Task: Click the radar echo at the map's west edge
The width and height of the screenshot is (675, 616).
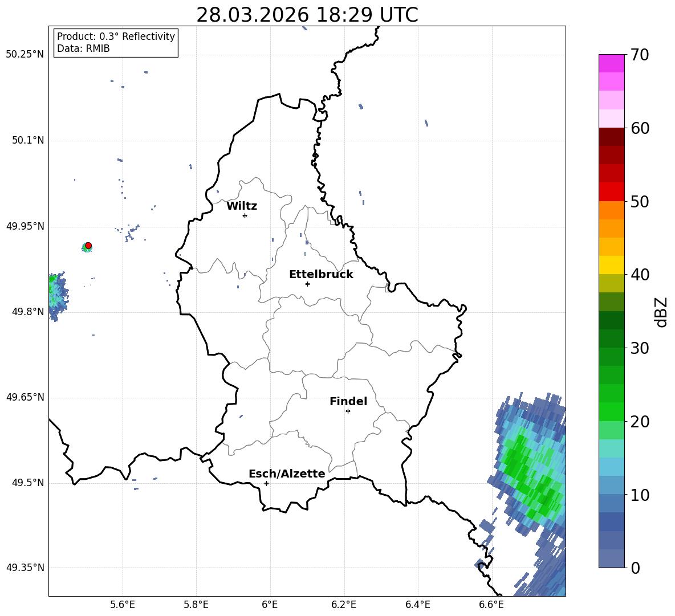Action: pyautogui.click(x=57, y=296)
